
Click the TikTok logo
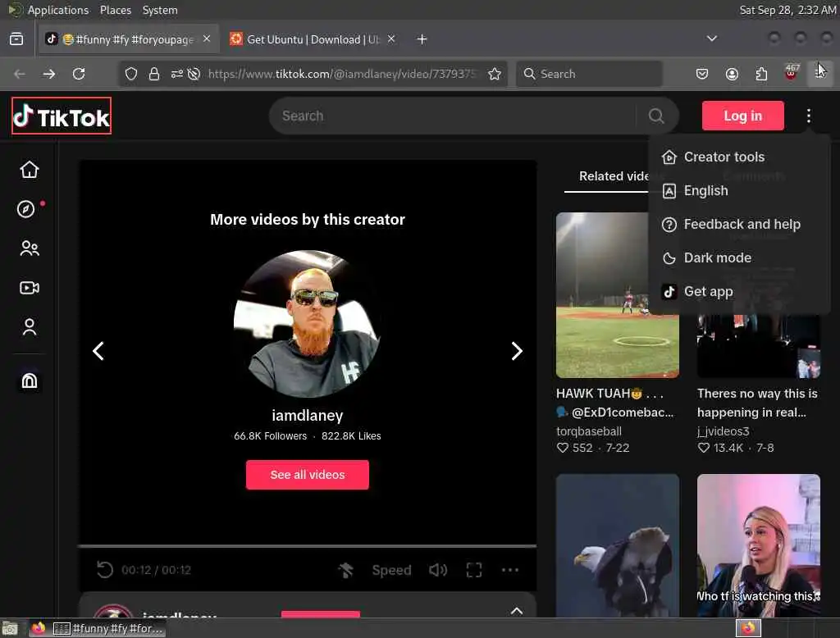tap(62, 116)
